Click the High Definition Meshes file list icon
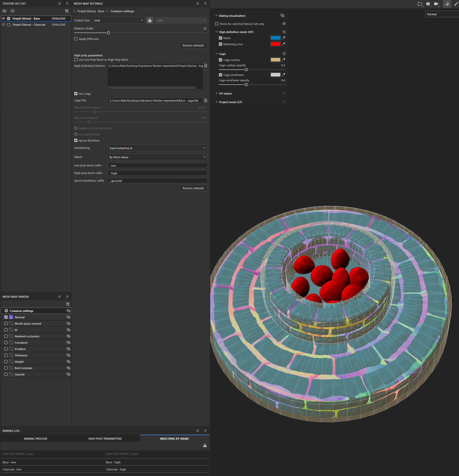The image size is (459, 476). click(205, 66)
